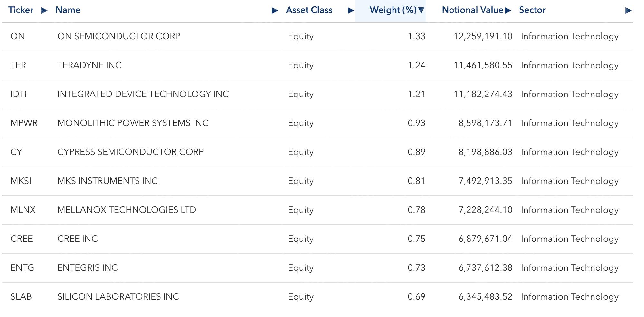Click the Weight (%) descending sort arrow
This screenshot has width=644, height=317.
pos(421,11)
